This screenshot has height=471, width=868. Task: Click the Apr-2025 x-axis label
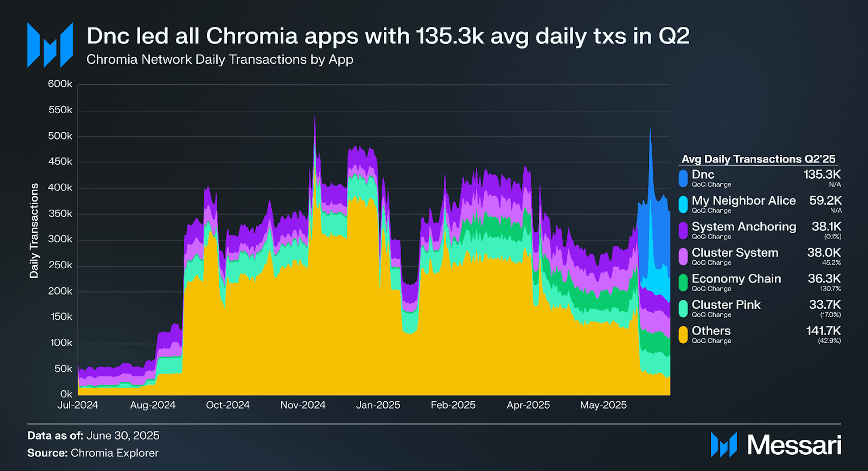(528, 405)
